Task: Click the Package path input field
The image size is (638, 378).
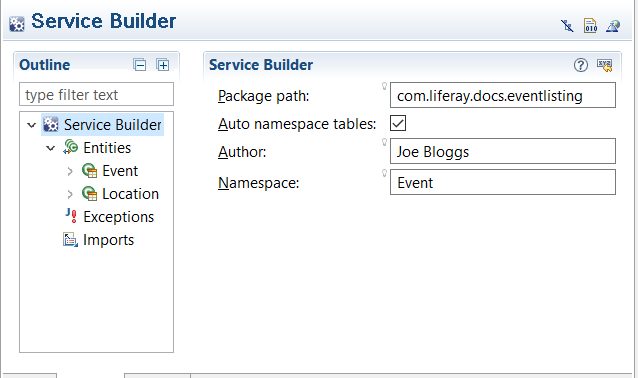Action: (503, 95)
